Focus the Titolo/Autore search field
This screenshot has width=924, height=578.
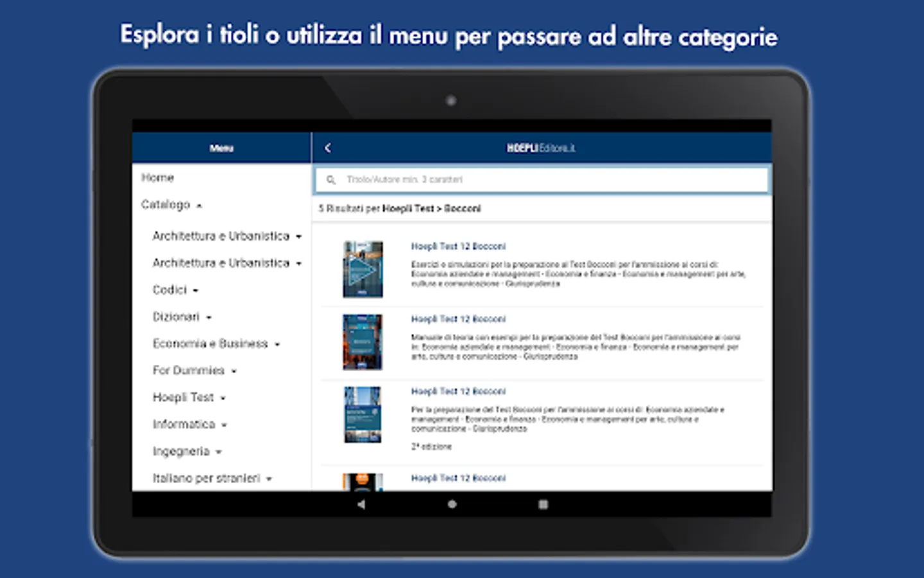coord(542,180)
